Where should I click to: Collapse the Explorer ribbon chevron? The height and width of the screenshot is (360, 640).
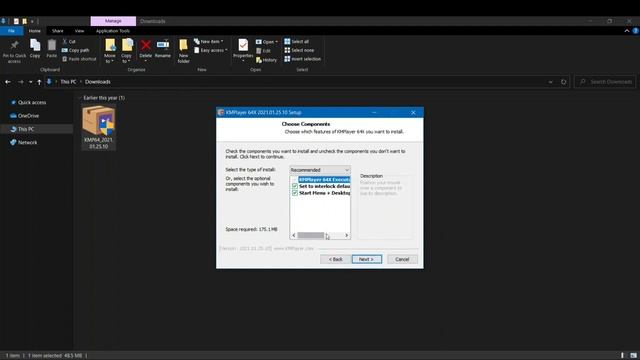pos(627,31)
